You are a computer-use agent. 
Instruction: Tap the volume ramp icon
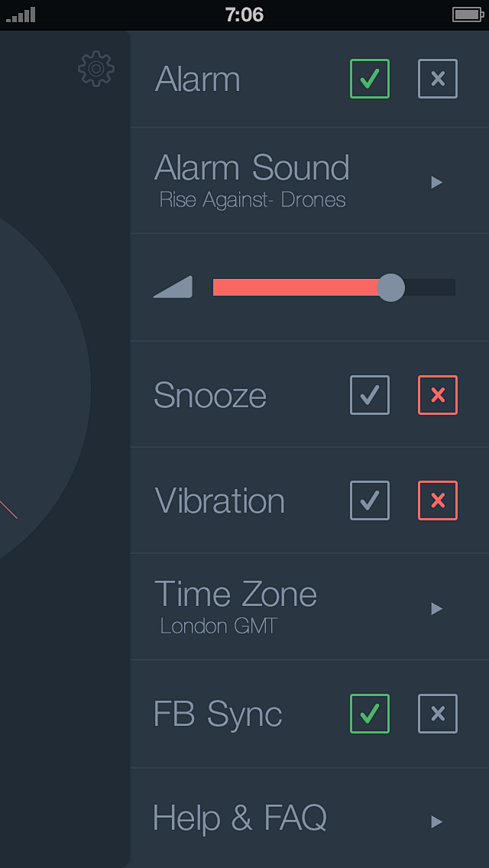(173, 287)
